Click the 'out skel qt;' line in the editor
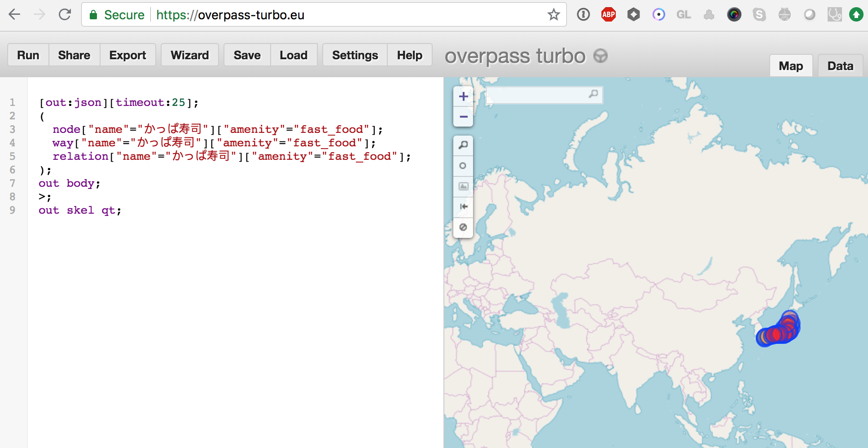Screen dimensions: 868x448 (80, 210)
